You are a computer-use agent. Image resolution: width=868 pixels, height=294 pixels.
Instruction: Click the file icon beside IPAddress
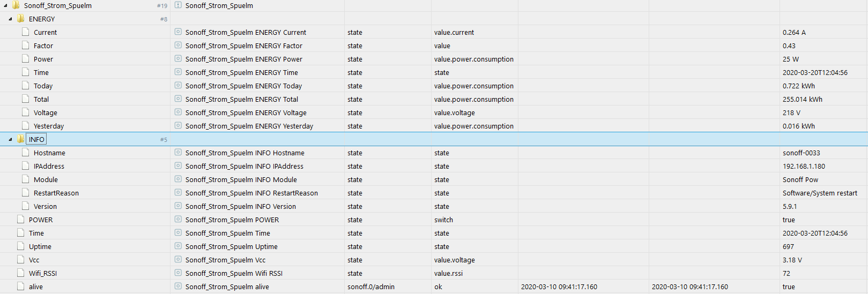pos(26,166)
